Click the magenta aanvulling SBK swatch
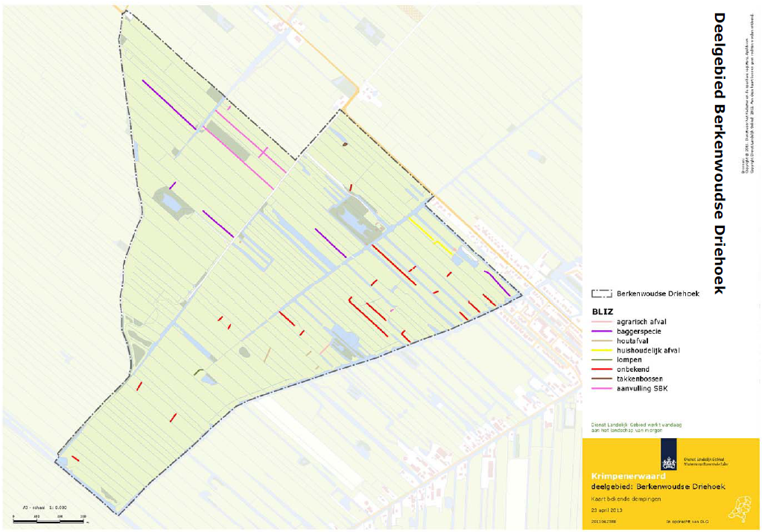Viewport: 762px width, 532px height. tap(601, 388)
